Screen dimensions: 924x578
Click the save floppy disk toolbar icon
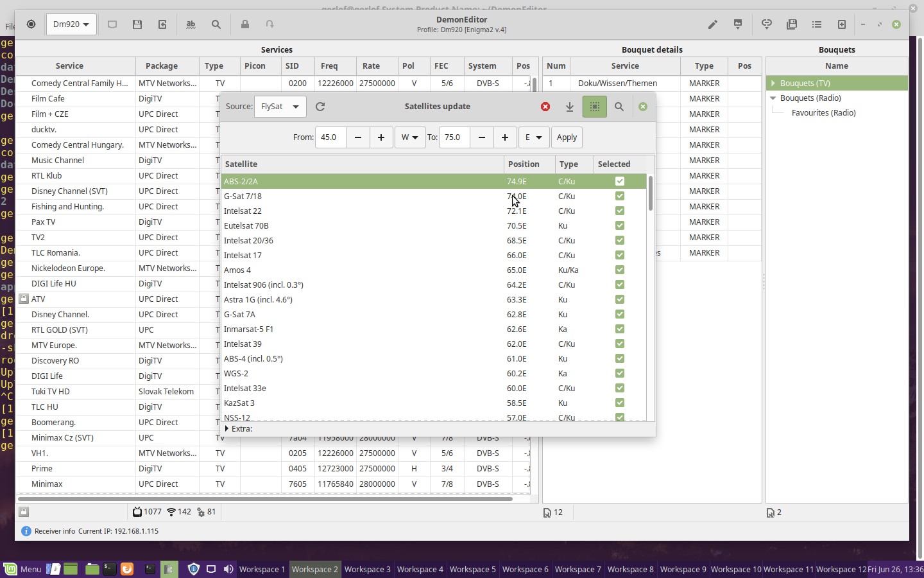[x=137, y=24]
